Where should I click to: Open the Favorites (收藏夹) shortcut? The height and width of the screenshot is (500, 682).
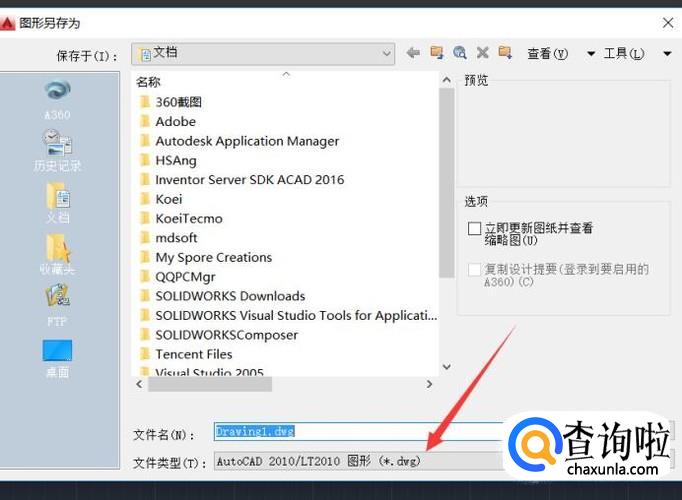[57, 254]
